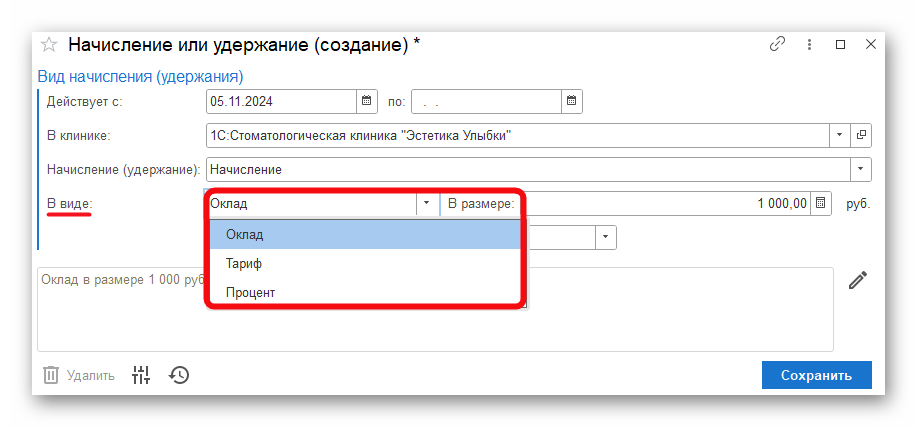Expand the 'Начисление (удержание)' dropdown arrow
Screen dimensions: 917x427
(860, 170)
